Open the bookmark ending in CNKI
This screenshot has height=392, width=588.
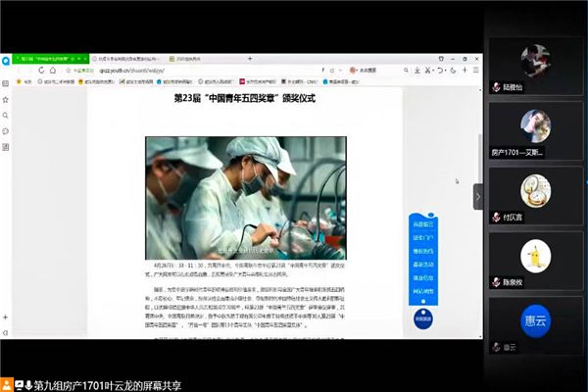[299, 81]
